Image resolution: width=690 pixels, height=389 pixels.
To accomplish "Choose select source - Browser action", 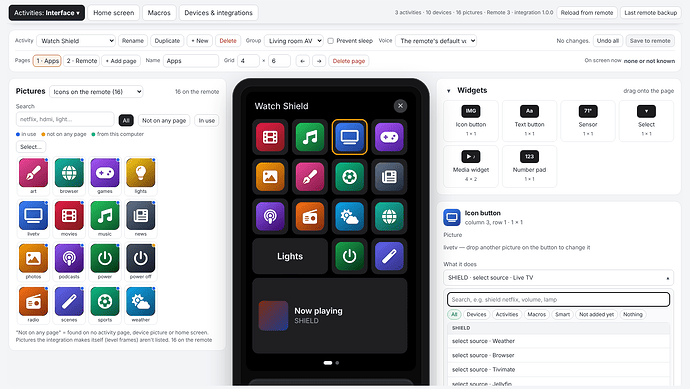I will [x=558, y=355].
